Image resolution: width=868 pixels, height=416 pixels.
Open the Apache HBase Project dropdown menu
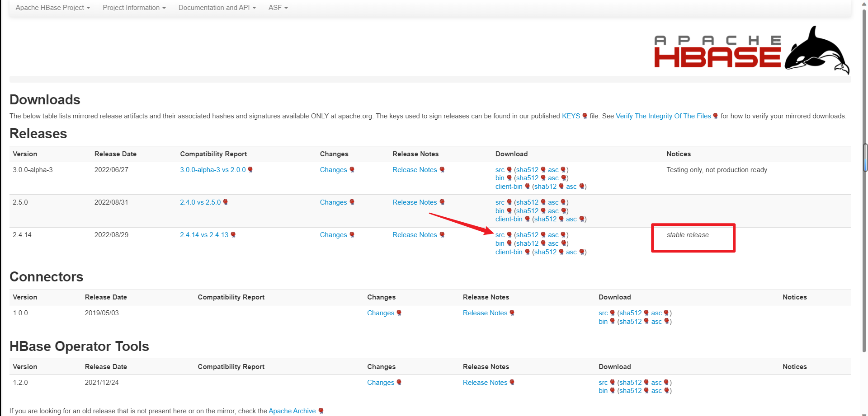click(x=52, y=8)
